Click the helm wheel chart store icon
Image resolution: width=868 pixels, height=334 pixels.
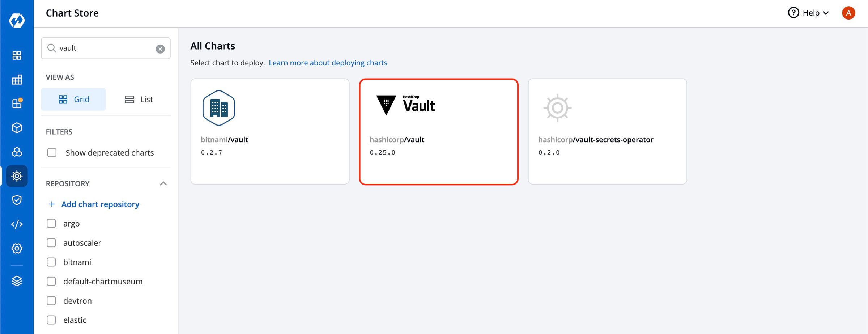[17, 176]
